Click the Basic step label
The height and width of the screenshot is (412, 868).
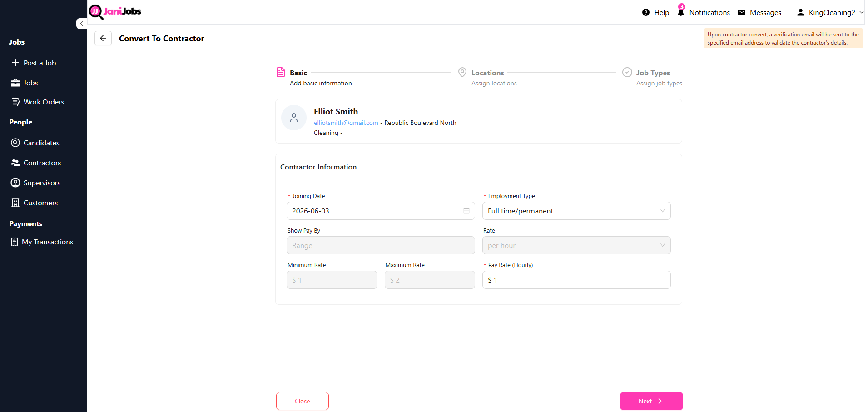coord(298,73)
